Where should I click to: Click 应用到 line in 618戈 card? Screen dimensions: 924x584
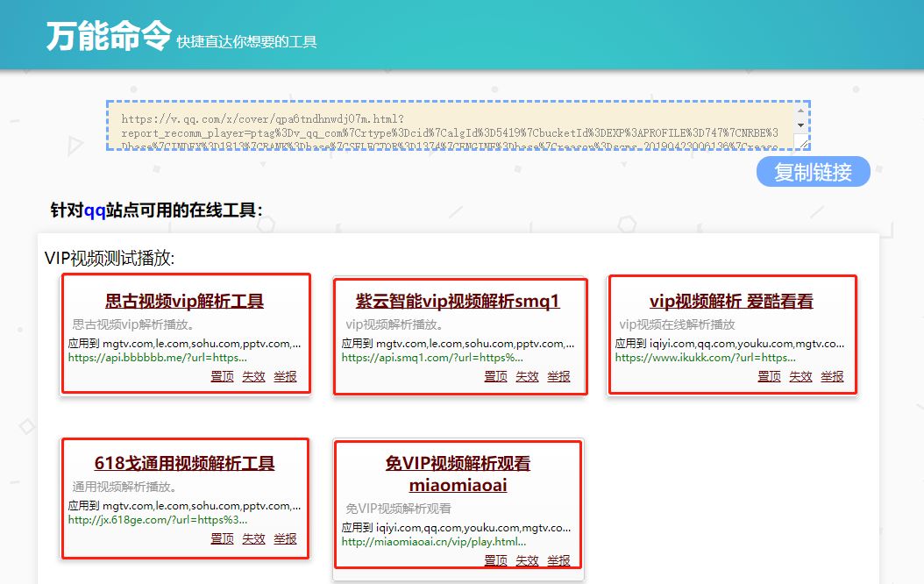(x=184, y=505)
